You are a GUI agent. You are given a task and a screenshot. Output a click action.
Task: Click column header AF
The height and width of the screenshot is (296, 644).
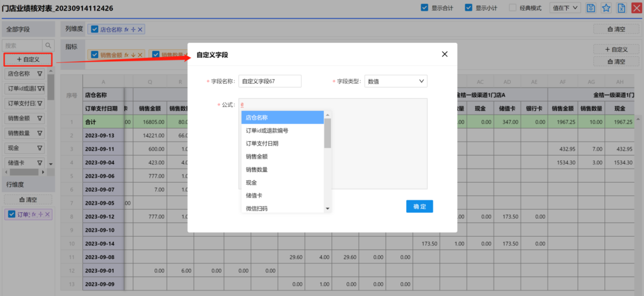tap(563, 83)
